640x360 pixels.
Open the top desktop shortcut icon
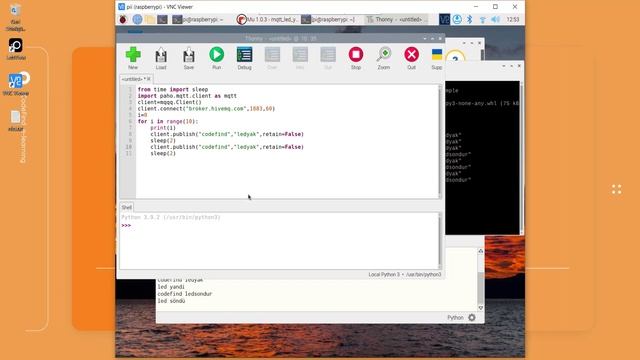point(16,18)
